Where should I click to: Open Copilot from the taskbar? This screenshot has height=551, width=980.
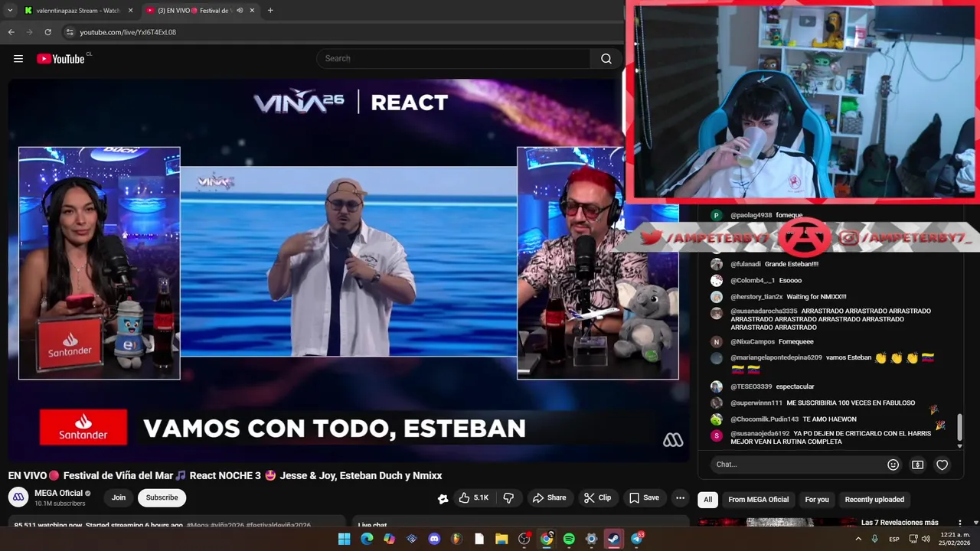pyautogui.click(x=389, y=539)
